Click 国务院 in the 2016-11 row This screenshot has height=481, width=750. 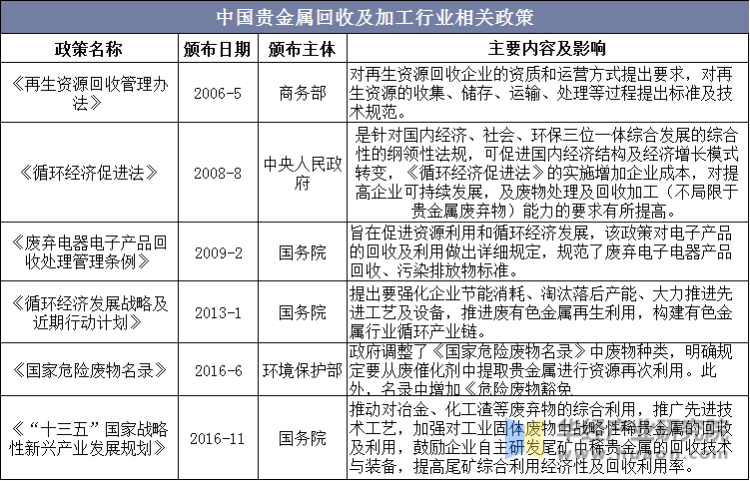[x=302, y=438]
